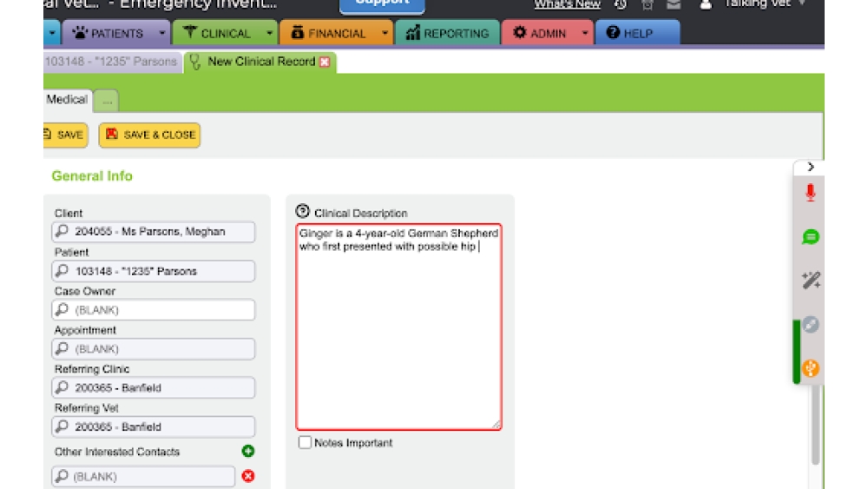This screenshot has width=868, height=489.
Task: Click the user profile icon in header
Action: point(705,4)
